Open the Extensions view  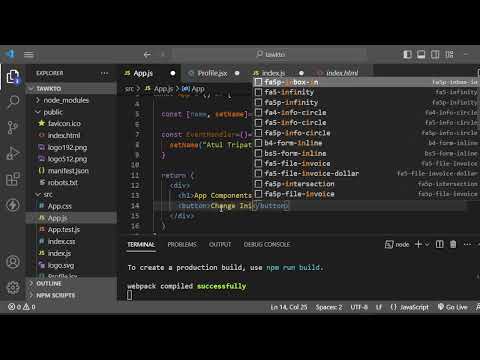(x=13, y=179)
